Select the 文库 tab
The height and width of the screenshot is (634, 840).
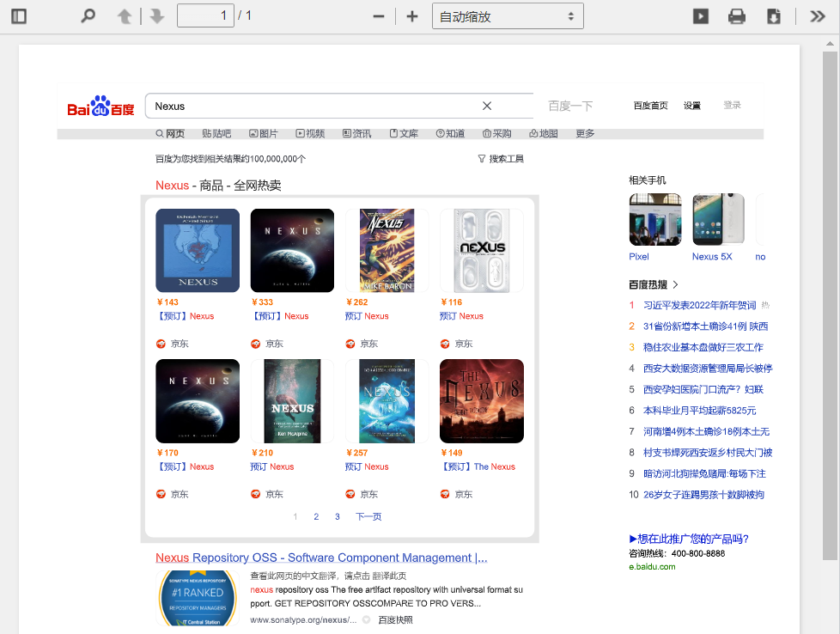pyautogui.click(x=404, y=133)
